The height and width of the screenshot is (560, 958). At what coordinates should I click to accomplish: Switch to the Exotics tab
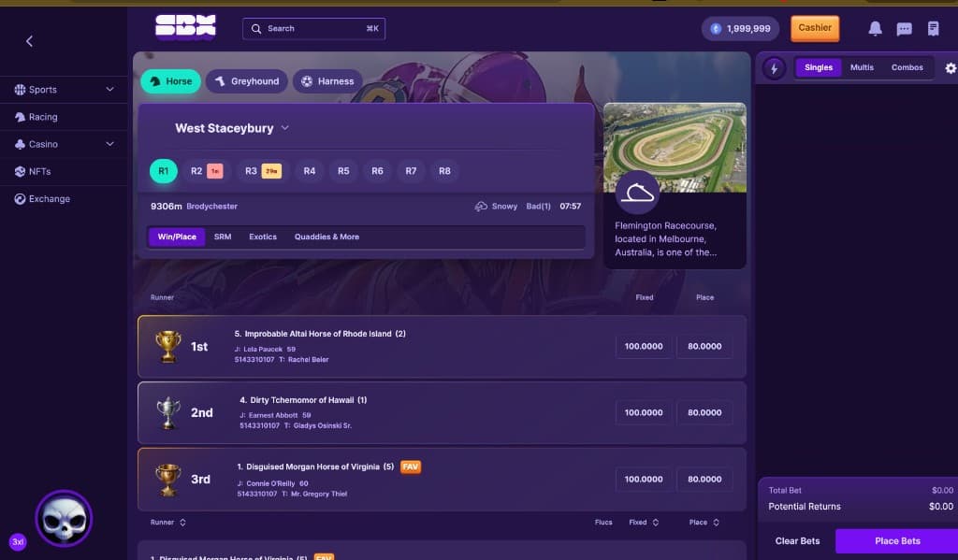(263, 237)
